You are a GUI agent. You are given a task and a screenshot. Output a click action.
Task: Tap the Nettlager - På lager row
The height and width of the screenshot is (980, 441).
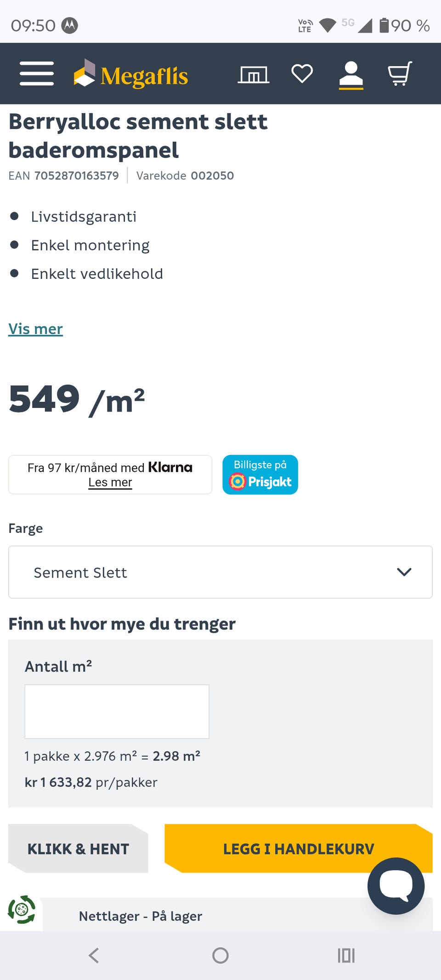[238, 916]
